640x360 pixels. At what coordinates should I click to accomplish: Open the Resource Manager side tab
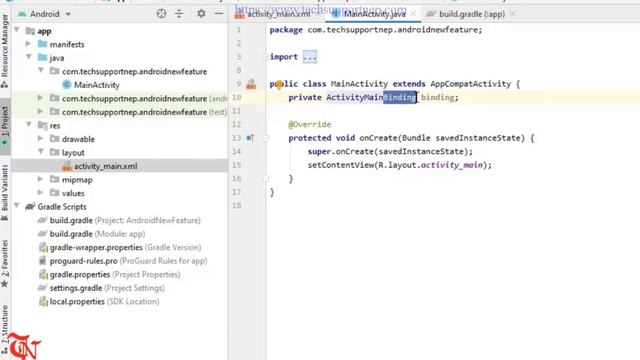click(x=4, y=51)
